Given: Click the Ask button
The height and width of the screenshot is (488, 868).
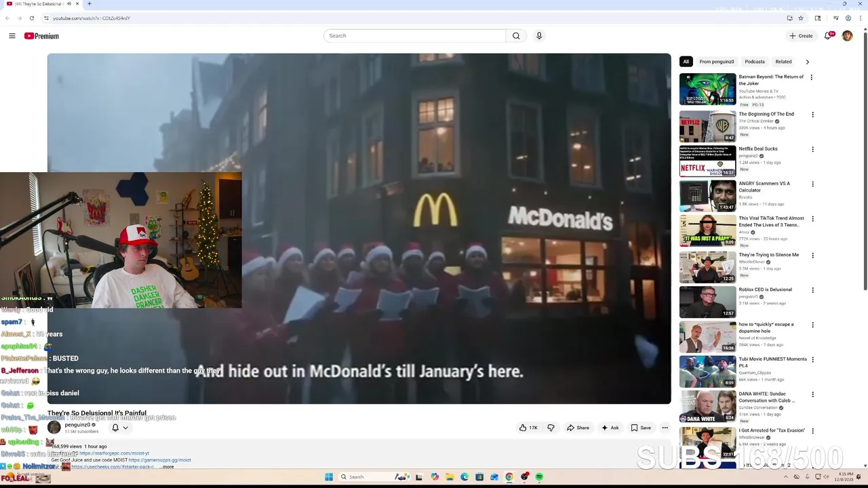Looking at the screenshot, I should pyautogui.click(x=610, y=428).
